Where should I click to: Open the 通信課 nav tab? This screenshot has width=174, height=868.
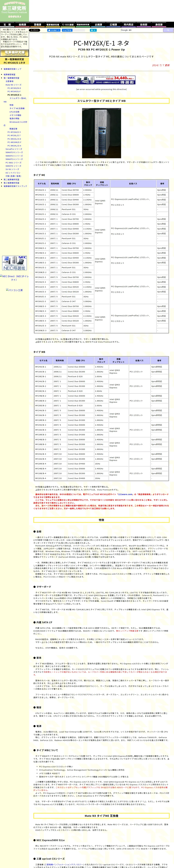[x=159, y=25]
